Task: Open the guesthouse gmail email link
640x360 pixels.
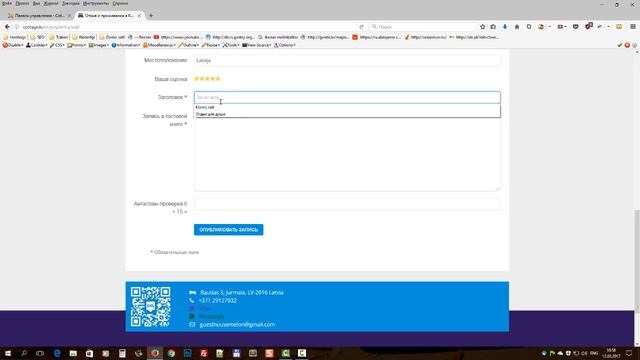Action: (x=237, y=324)
